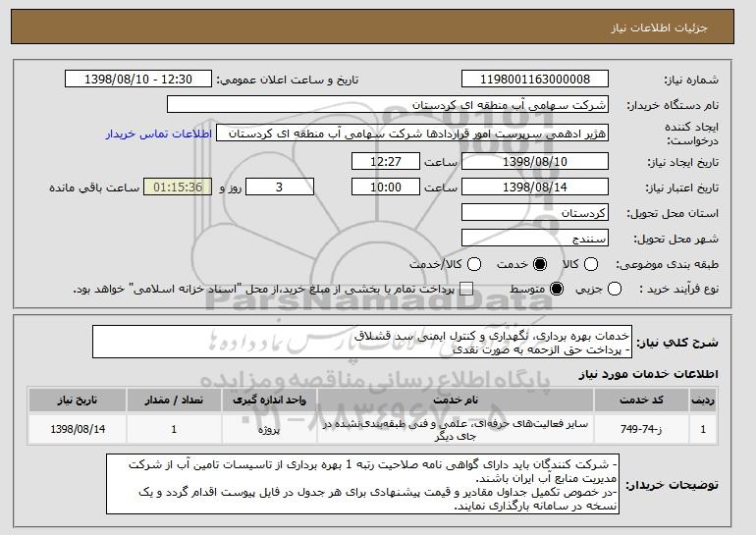Click the validity time field 10:00
Viewport: 756px width, 535px height.
(386, 187)
